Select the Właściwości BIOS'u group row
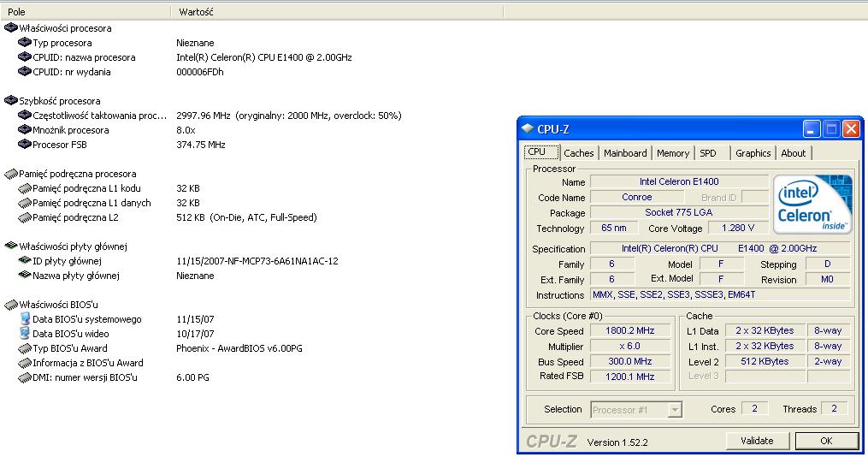 [x=59, y=305]
